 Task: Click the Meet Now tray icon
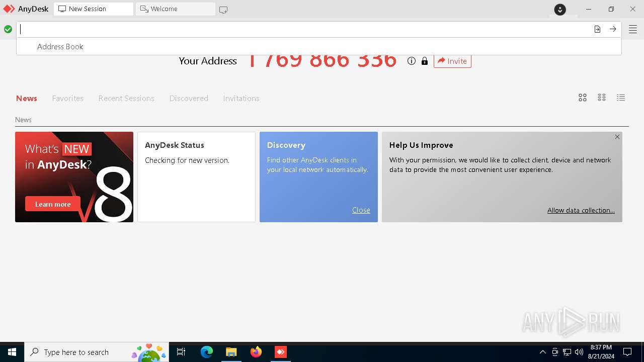point(555,352)
